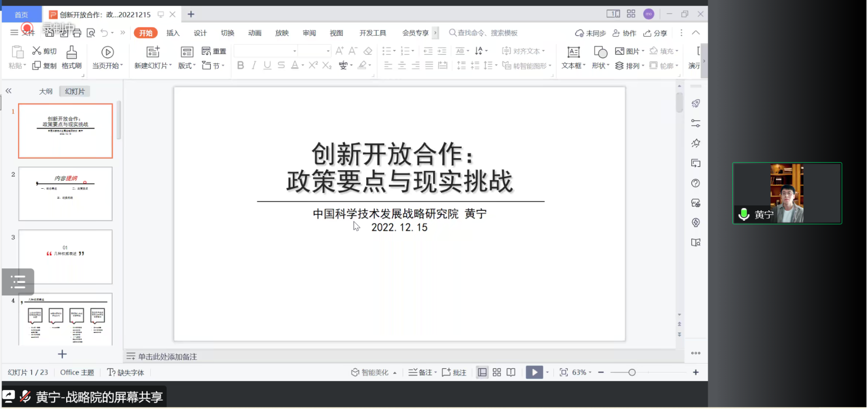868x409 pixels.
Task: Open the Insert (插入) ribbon tab
Action: [173, 33]
